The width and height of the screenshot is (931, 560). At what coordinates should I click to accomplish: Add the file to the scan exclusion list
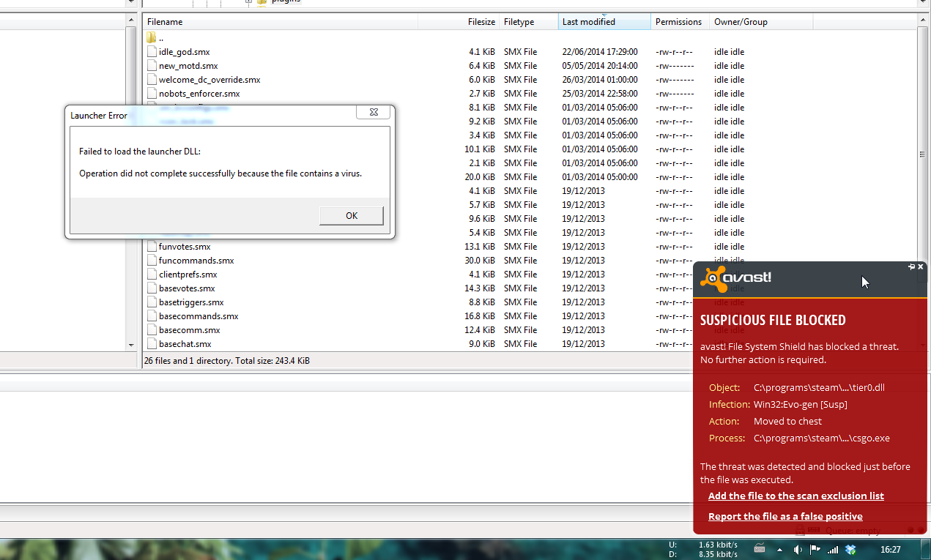795,496
